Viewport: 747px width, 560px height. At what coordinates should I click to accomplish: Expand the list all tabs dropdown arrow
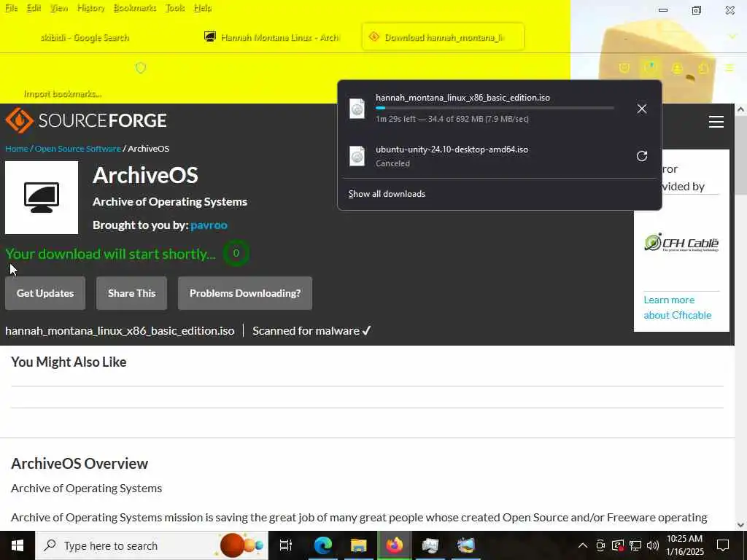pos(732,36)
